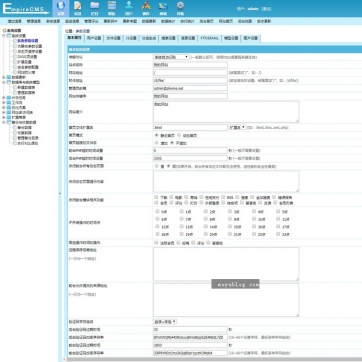Open 网站防火墙 in the sidebar tree
Image resolution: width=362 pixels, height=362 pixels.
pyautogui.click(x=26, y=72)
